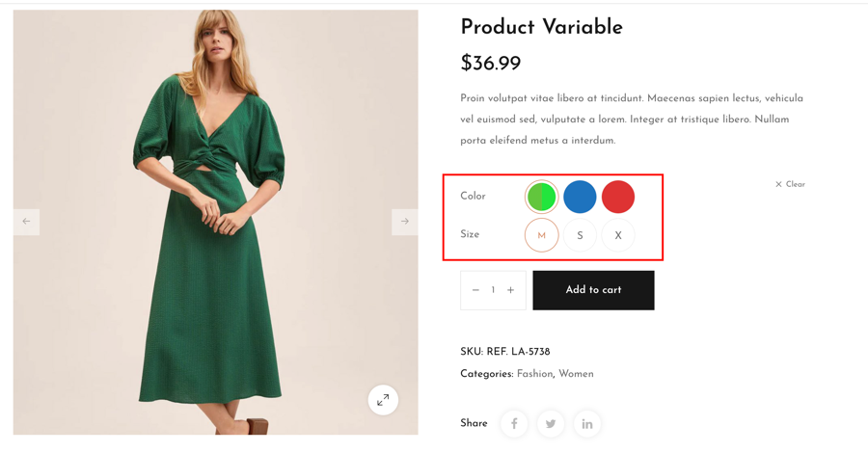This screenshot has width=868, height=453.
Task: Decrease quantity with minus icon
Action: point(475,290)
